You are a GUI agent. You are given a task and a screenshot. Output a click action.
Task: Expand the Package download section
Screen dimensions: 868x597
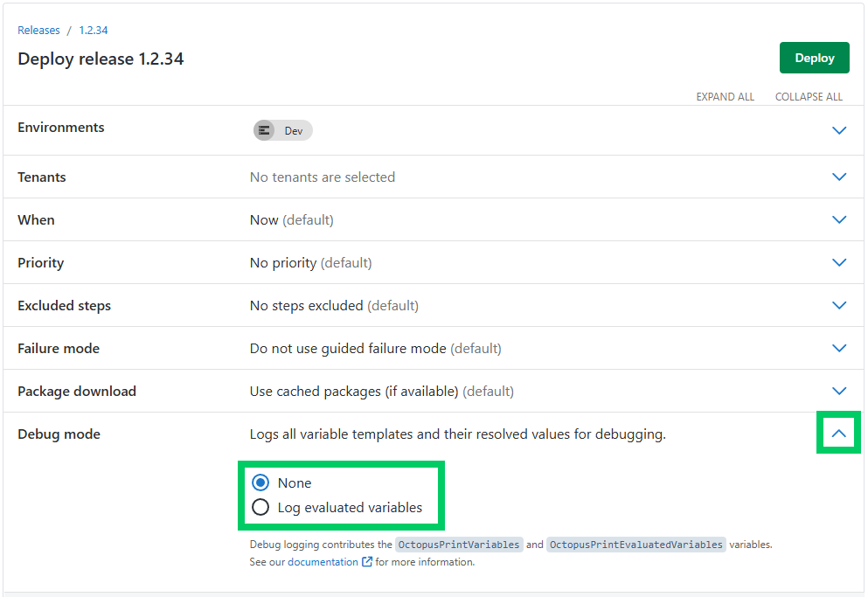click(839, 391)
